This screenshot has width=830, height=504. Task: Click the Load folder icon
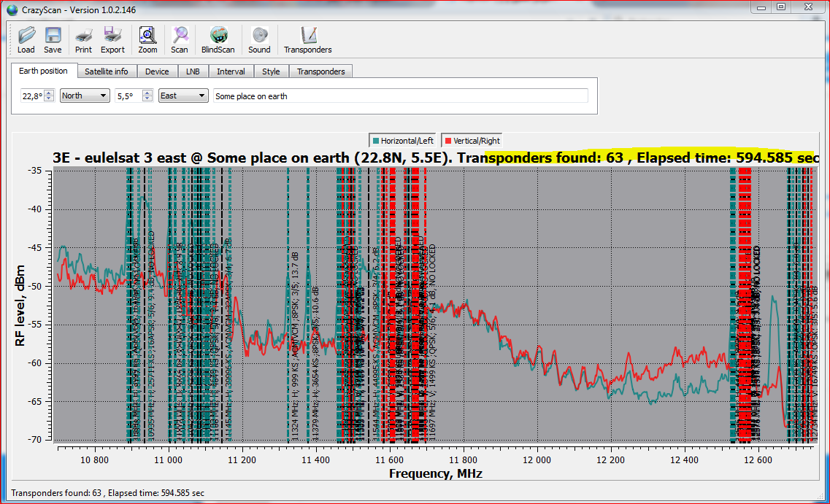[x=26, y=39]
